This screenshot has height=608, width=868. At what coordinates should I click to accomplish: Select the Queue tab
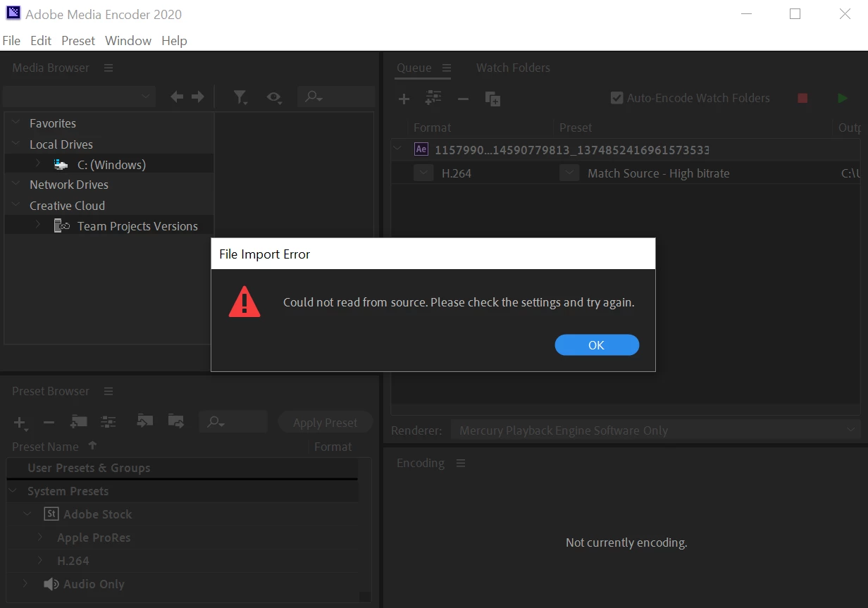414,68
